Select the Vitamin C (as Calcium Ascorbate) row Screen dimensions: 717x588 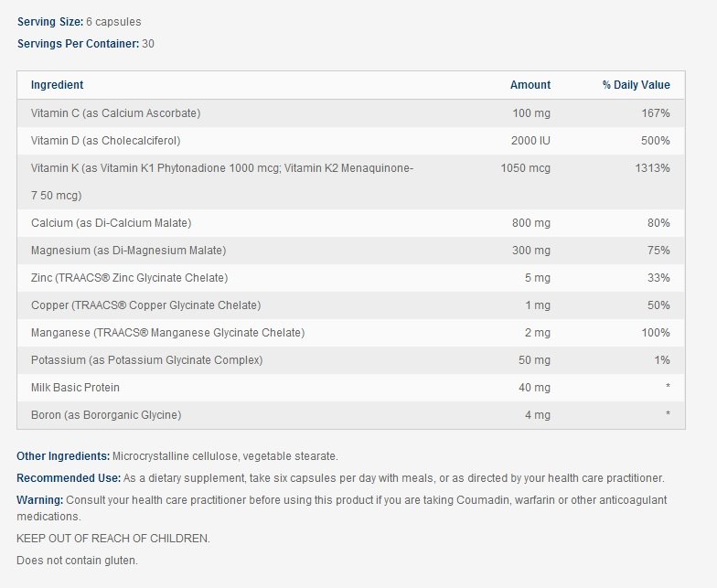coord(115,113)
